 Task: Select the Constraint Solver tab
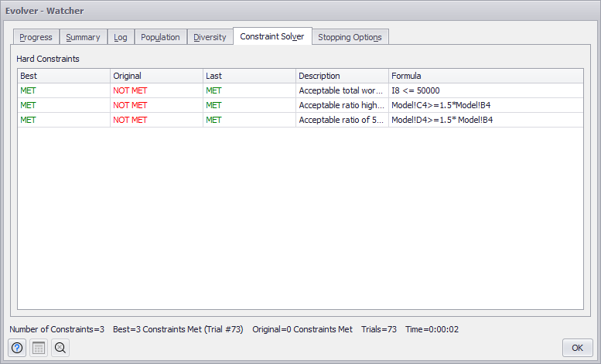click(x=271, y=36)
